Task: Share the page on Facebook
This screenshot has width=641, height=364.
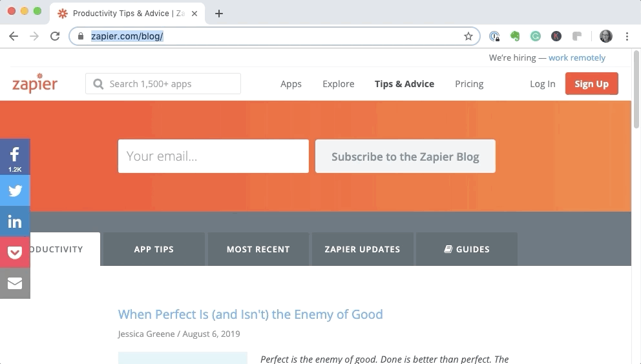Action: click(x=15, y=157)
